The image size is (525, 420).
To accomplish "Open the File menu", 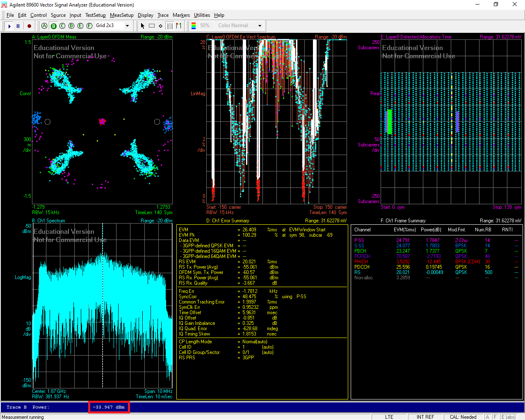I will [x=10, y=15].
